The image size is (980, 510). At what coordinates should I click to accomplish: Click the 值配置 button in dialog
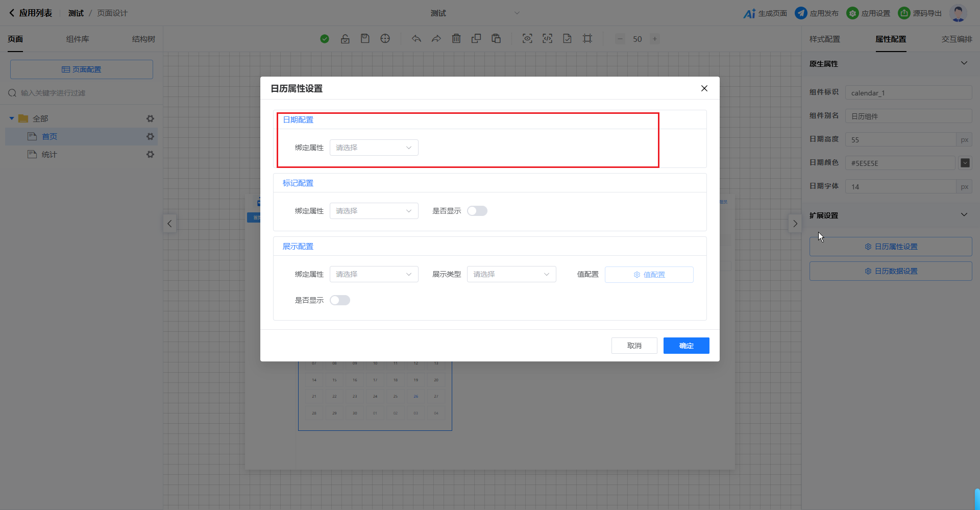(649, 275)
